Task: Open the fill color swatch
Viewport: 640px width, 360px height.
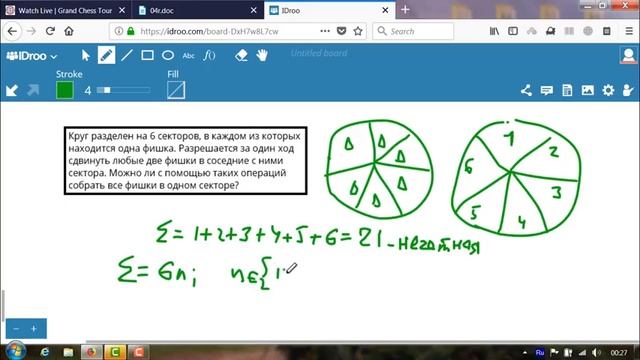Action: coord(176,90)
